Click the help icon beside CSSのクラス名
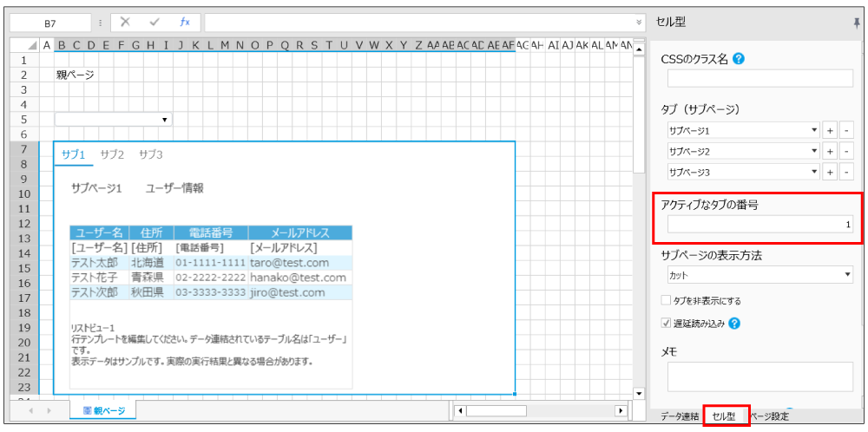868x432 pixels. (739, 59)
